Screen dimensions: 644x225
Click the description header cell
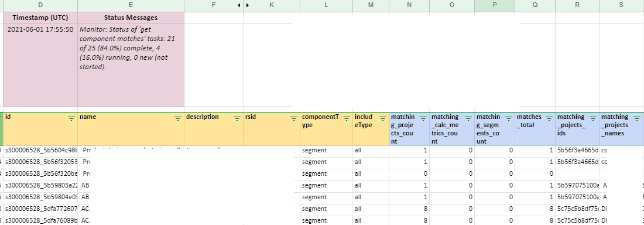point(214,129)
